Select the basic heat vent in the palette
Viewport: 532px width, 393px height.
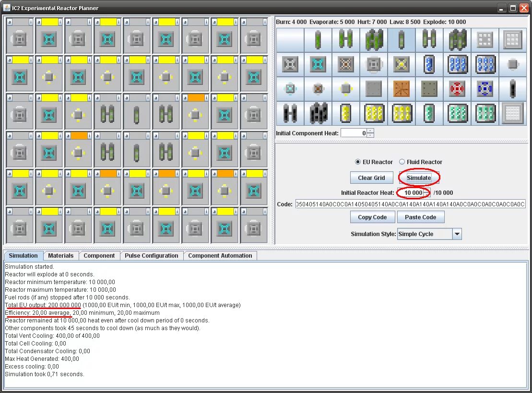point(290,64)
